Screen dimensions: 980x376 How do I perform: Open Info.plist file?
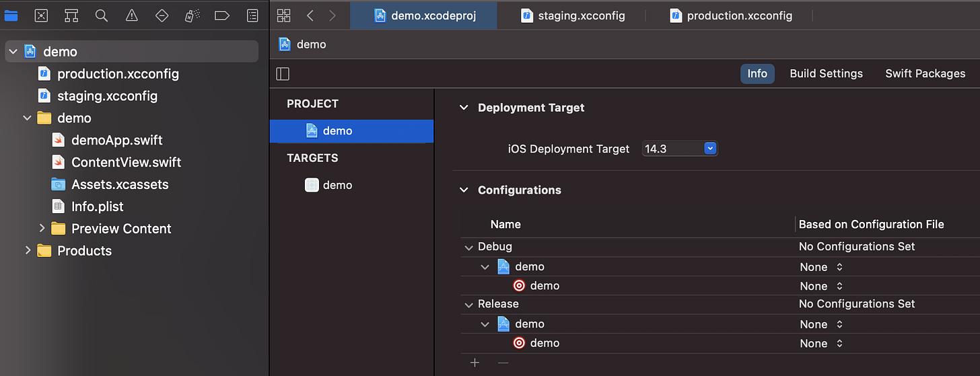(88, 206)
